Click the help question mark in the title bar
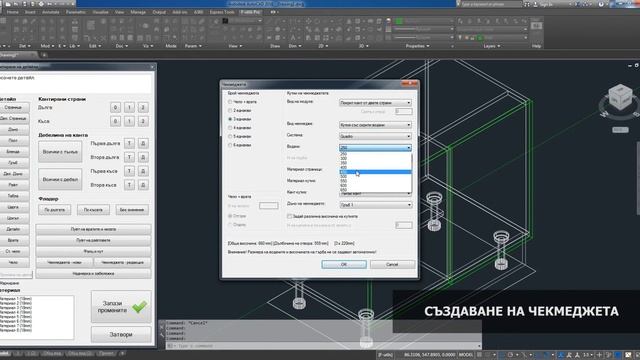 [x=601, y=4]
